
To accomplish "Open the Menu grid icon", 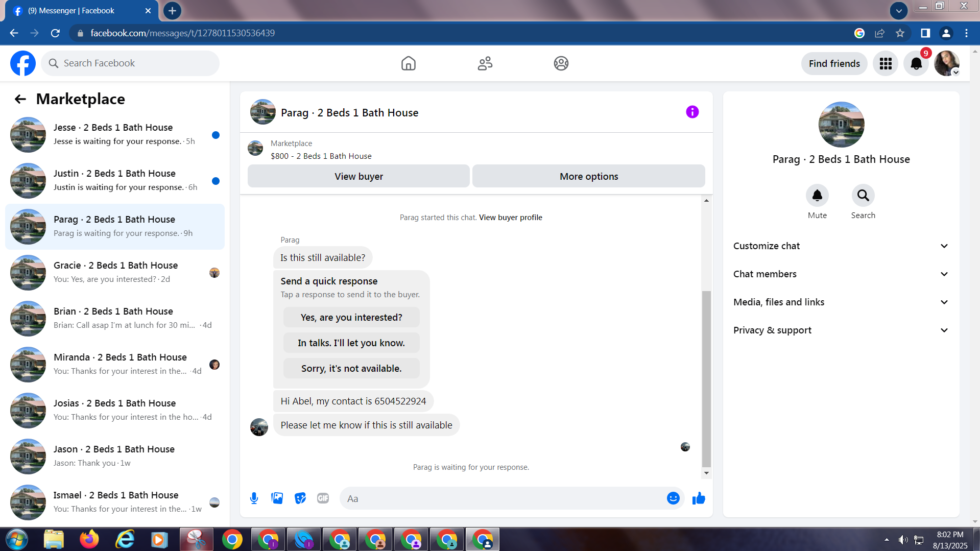I will click(886, 63).
